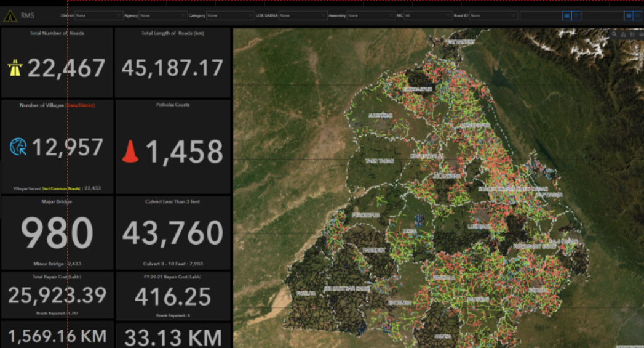Click the 'Roads Repaired' text under 25,923.39
Screen dimensions: 644x348
point(57,313)
